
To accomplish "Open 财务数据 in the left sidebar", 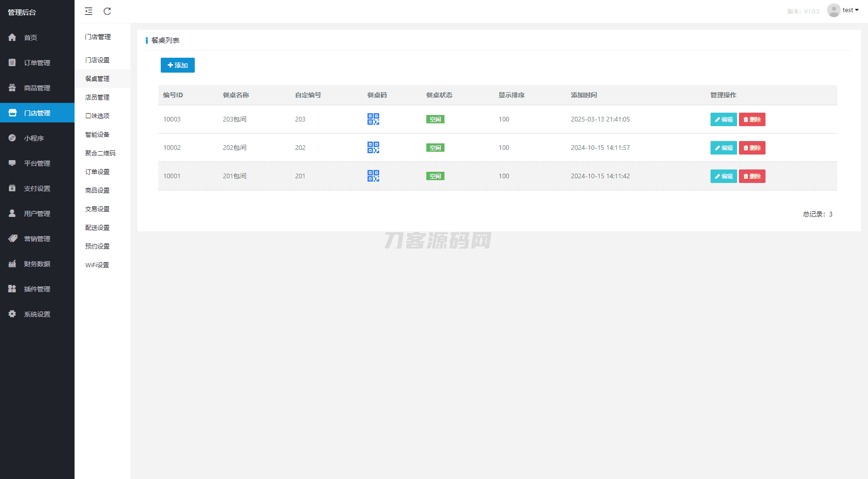I will tap(37, 264).
